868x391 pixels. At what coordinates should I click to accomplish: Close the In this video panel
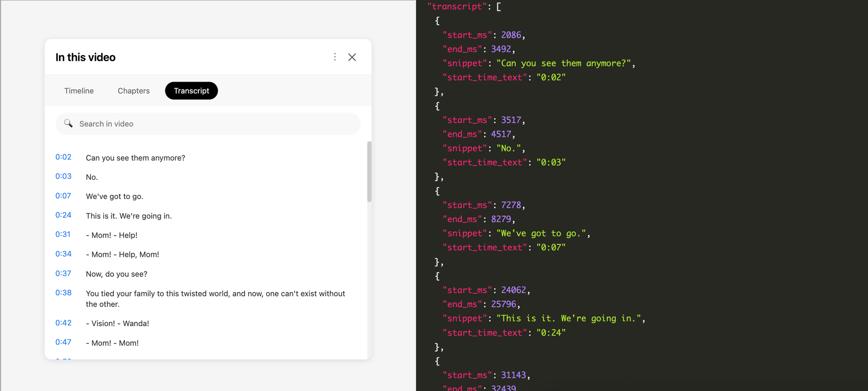(x=352, y=57)
